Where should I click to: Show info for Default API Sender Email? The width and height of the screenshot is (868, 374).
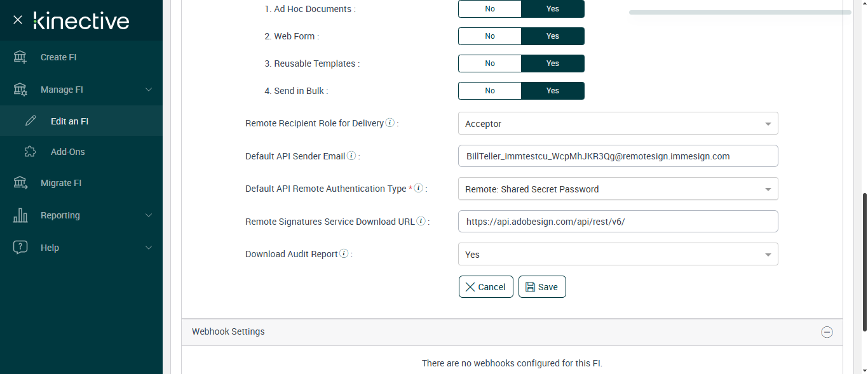pos(351,156)
